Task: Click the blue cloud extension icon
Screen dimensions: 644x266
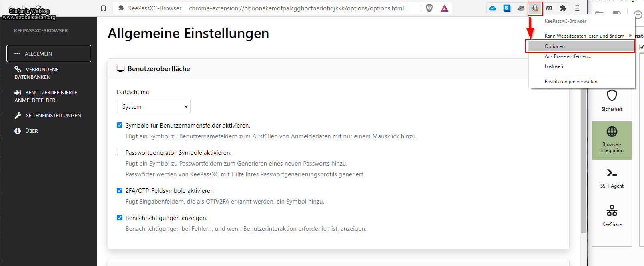Action: [493, 8]
